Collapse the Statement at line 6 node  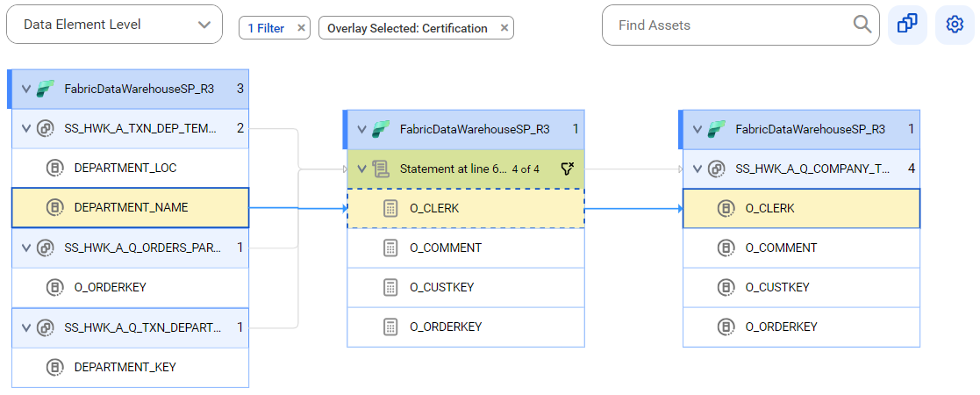361,169
